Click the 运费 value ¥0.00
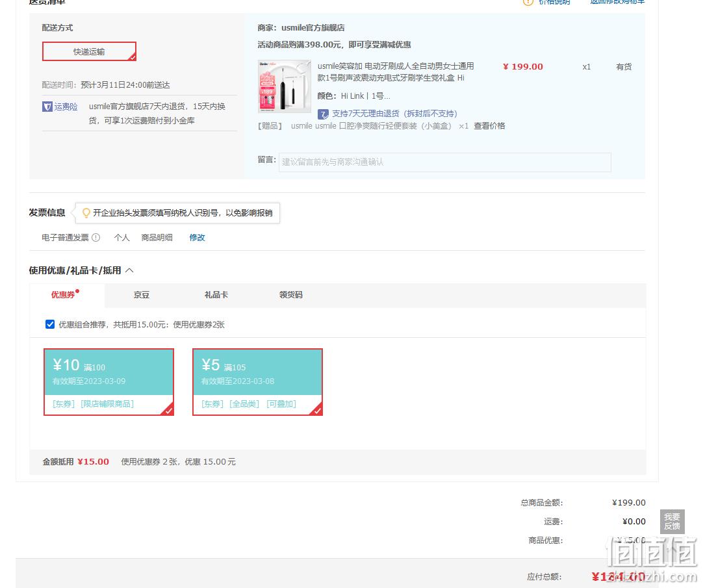This screenshot has width=703, height=588. [634, 522]
